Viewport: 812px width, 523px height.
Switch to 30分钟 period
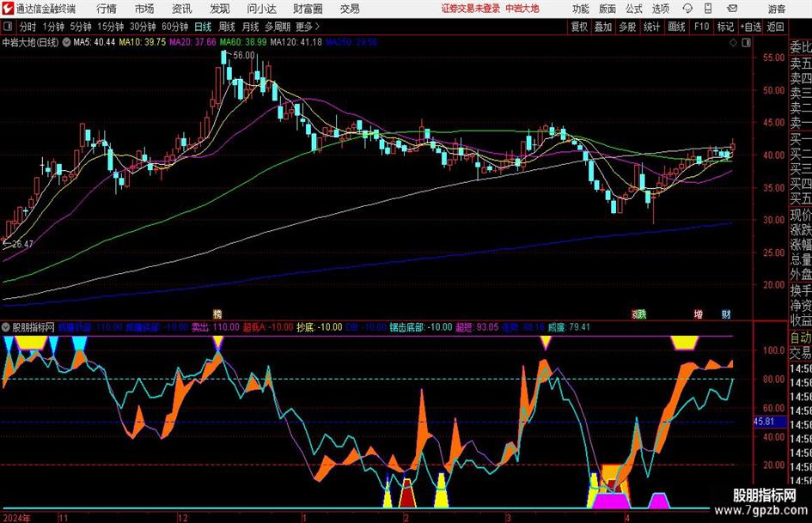143,27
